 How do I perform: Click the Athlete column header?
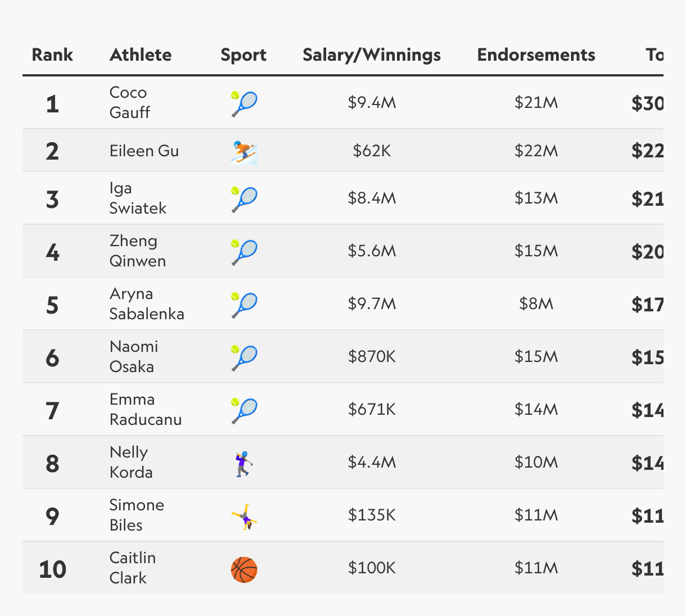point(141,55)
